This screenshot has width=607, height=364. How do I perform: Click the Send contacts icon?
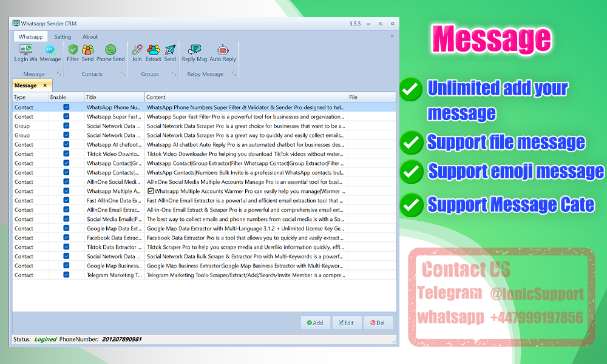(87, 53)
